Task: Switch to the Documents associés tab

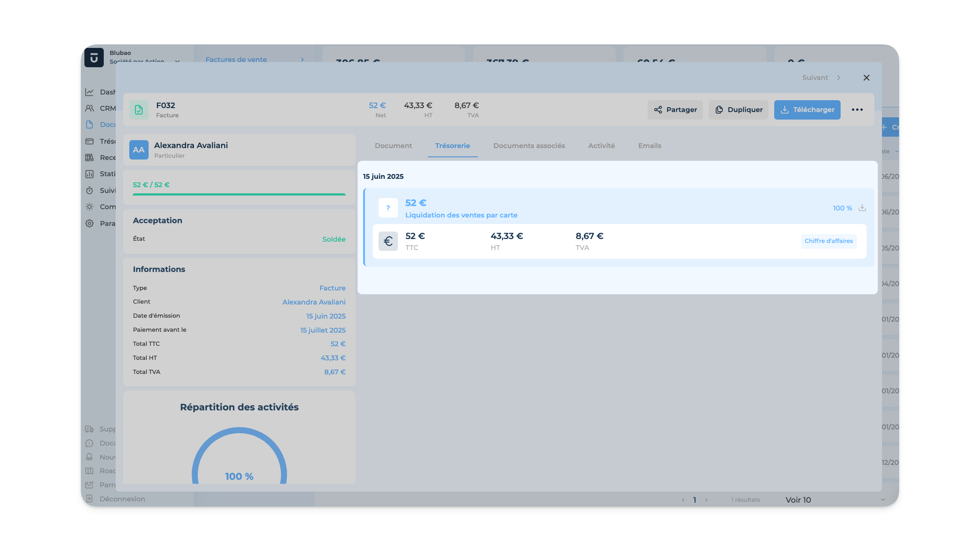Action: click(529, 146)
